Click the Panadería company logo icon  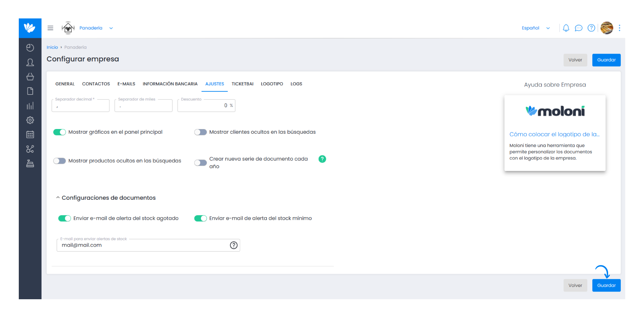click(68, 28)
